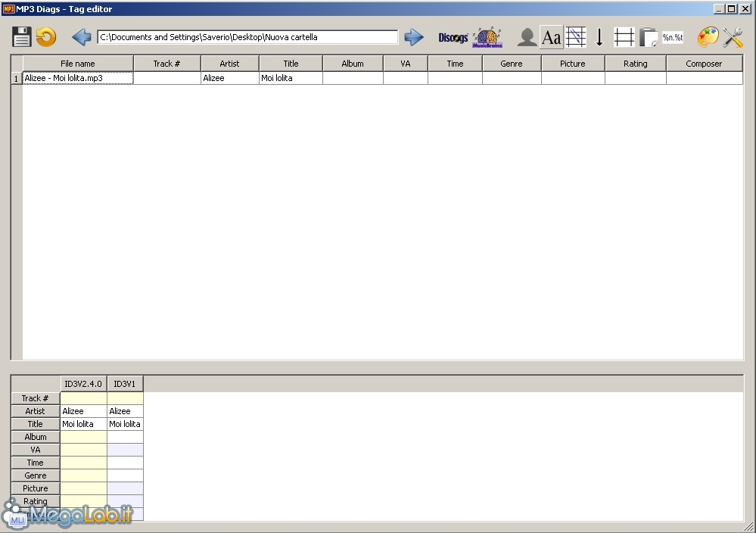The height and width of the screenshot is (533, 756).
Task: Click the folder path input field
Action: click(x=247, y=37)
